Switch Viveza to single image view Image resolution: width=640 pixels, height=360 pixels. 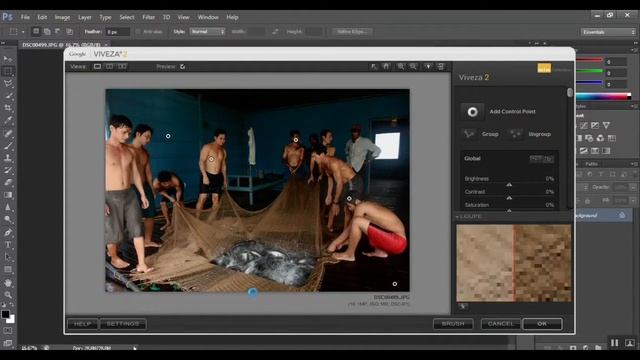(x=97, y=66)
